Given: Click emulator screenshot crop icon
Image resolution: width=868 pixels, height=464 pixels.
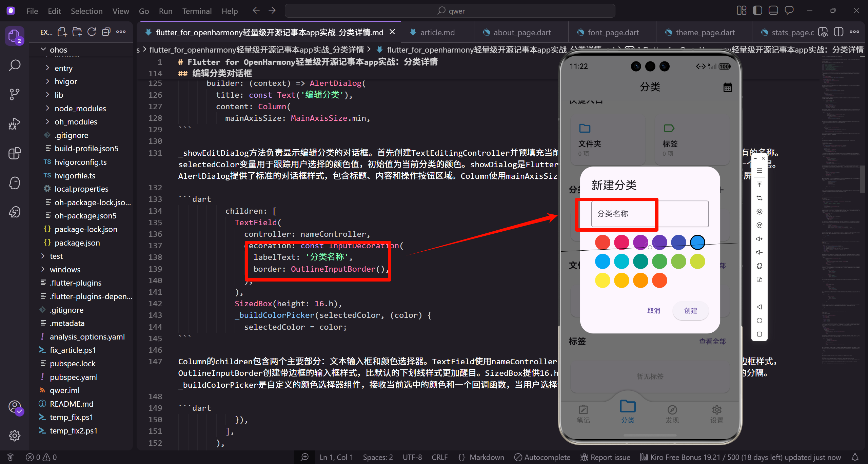Looking at the screenshot, I should click(x=759, y=198).
